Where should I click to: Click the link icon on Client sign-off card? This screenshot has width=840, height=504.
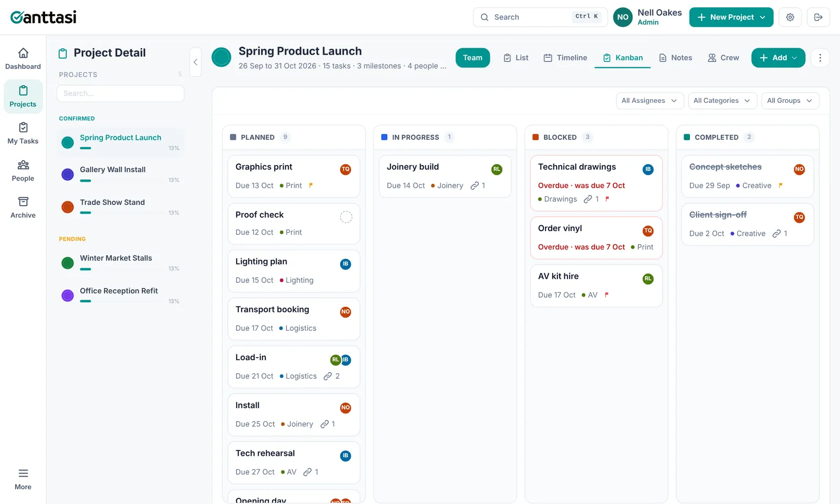point(776,234)
